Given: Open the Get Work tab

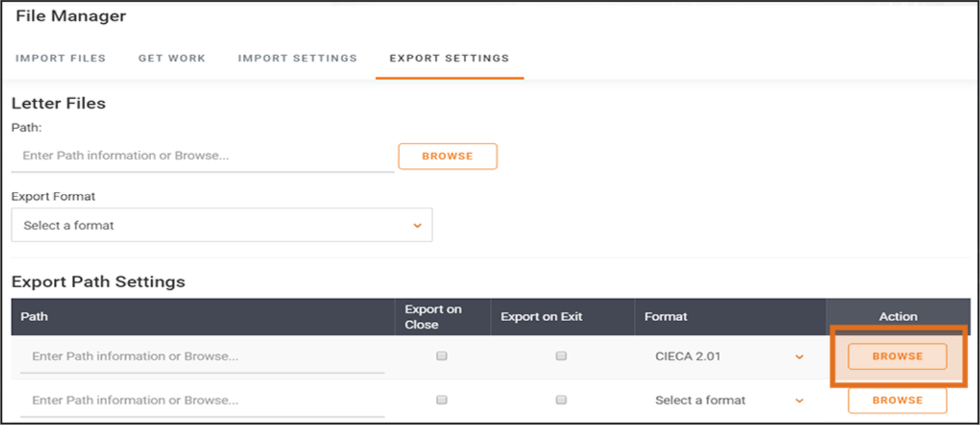Looking at the screenshot, I should pyautogui.click(x=172, y=58).
